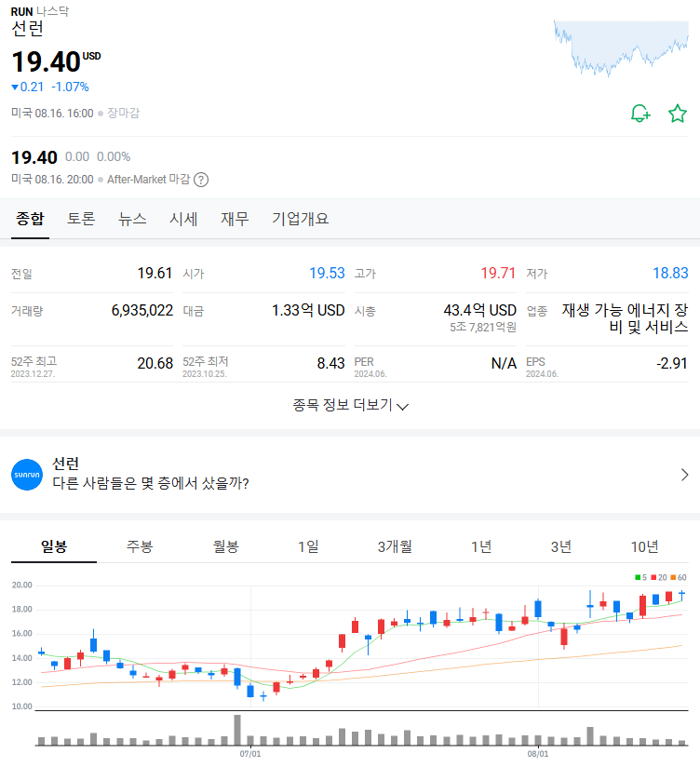Viewport: 700px width, 767px height.
Task: Click orange 60-day moving average legend
Action: pos(679,578)
